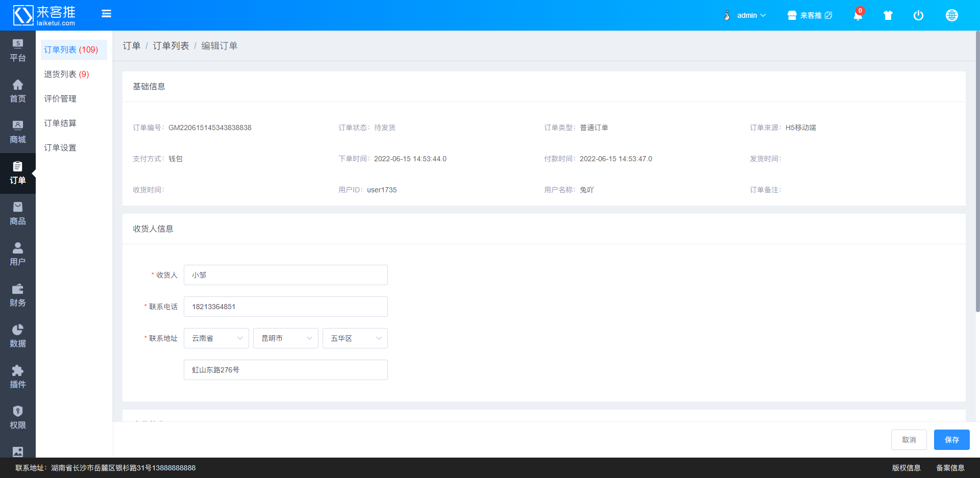Open the 云南省 province dropdown
Image resolution: width=980 pixels, height=478 pixels.
click(x=216, y=338)
